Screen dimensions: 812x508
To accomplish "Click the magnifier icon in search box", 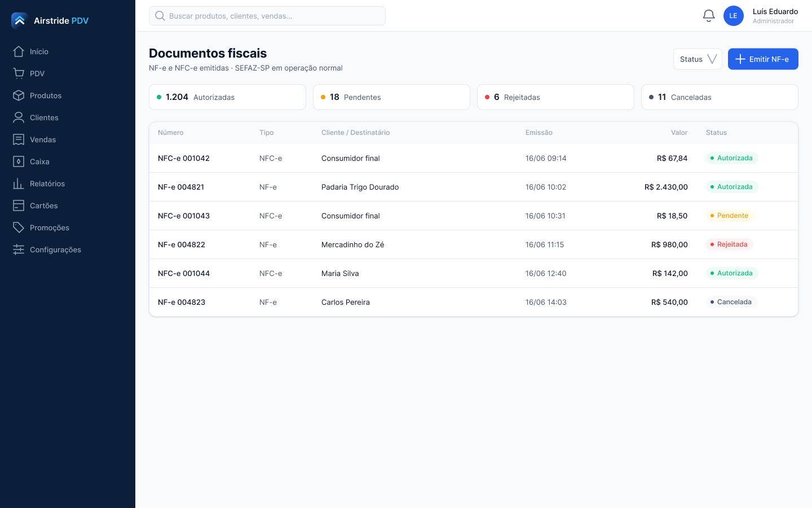I will tap(160, 16).
